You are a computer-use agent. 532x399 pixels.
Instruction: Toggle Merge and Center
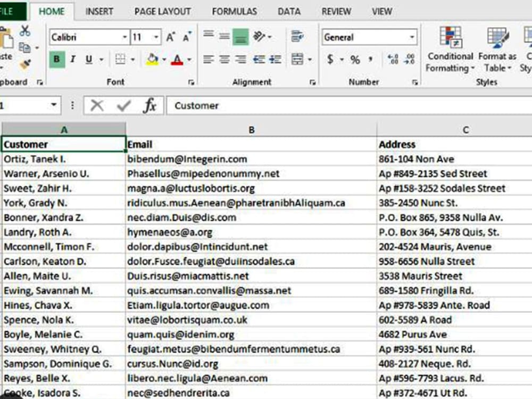point(296,60)
